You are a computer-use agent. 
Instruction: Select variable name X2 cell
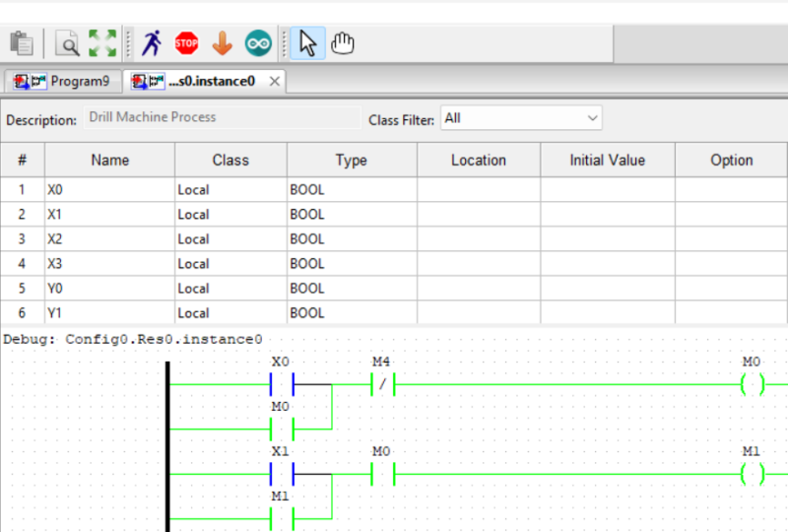coord(110,238)
